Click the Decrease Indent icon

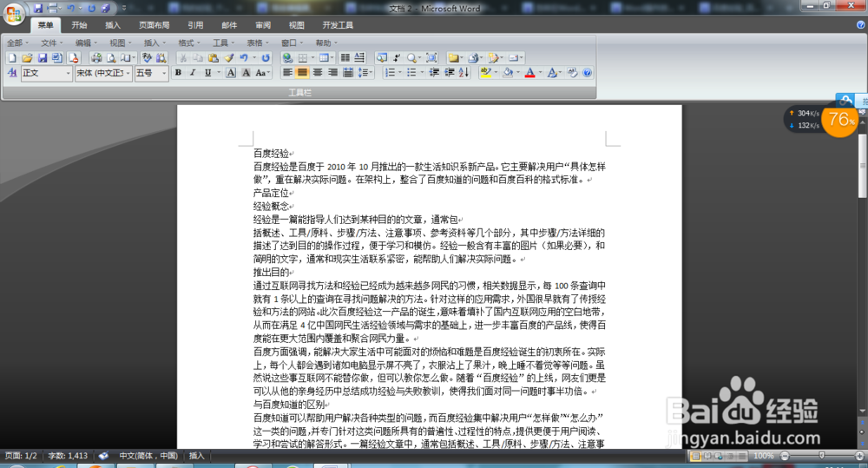434,73
